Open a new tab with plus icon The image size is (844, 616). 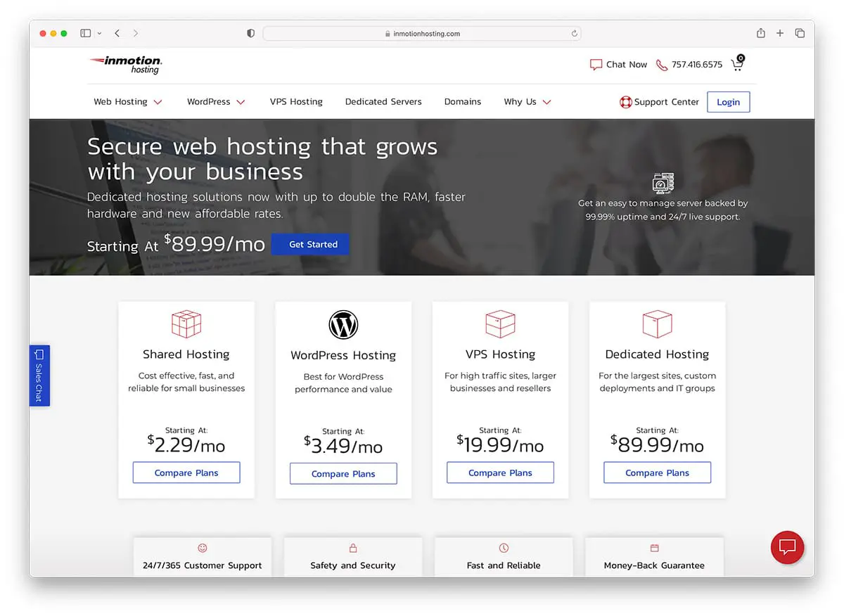[x=780, y=33]
